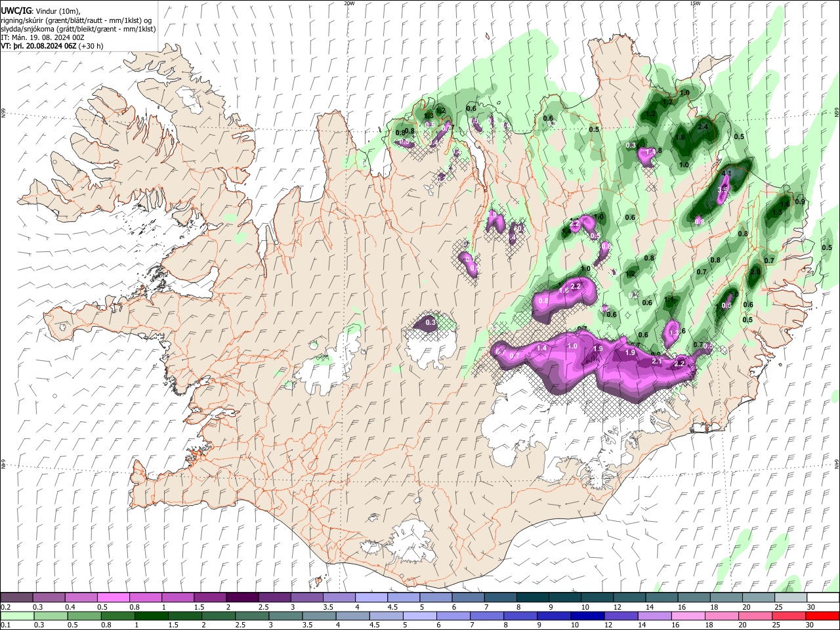Click the '0.3' value on the central glacier
This screenshot has height=630, width=840.
[x=430, y=322]
